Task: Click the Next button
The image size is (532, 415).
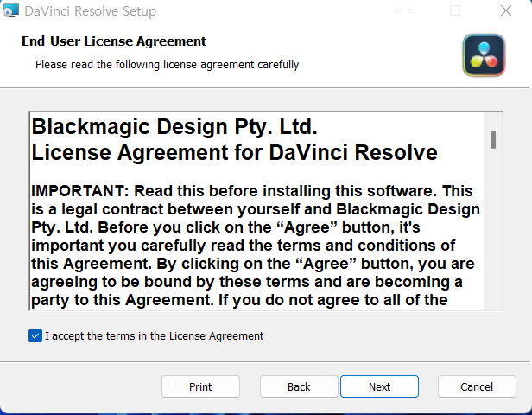Action: (379, 386)
